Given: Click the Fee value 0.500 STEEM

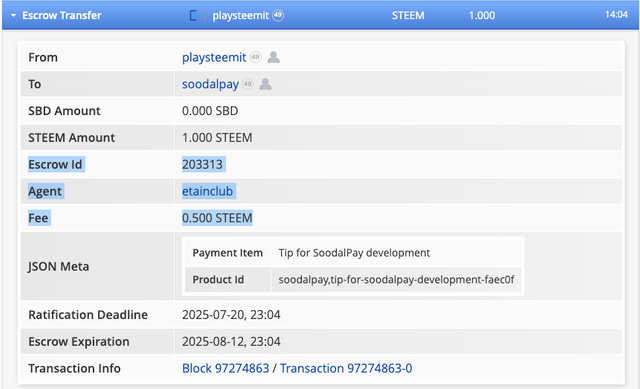Looking at the screenshot, I should click(217, 218).
